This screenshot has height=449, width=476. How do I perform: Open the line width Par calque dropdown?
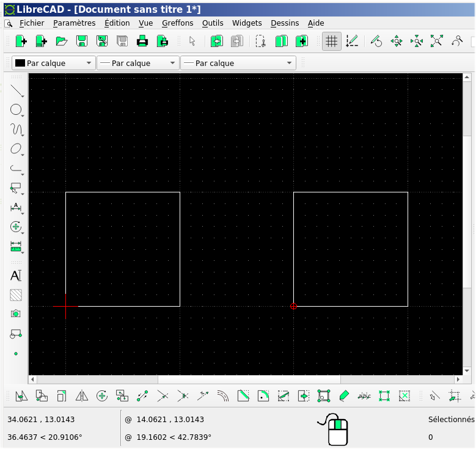tap(138, 63)
